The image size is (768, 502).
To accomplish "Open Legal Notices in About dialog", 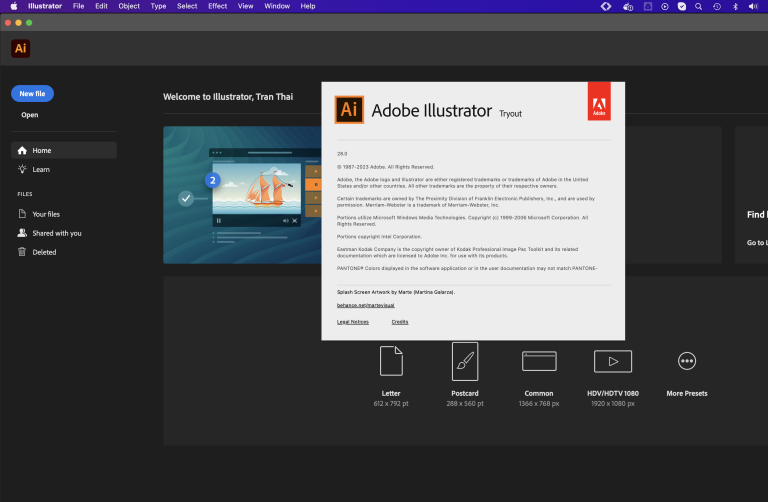I will [353, 322].
